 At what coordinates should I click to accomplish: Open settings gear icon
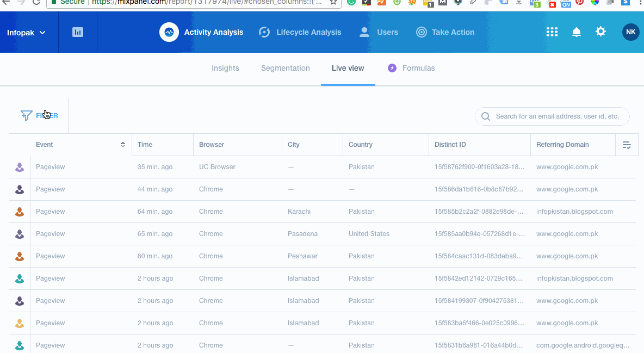click(x=600, y=32)
